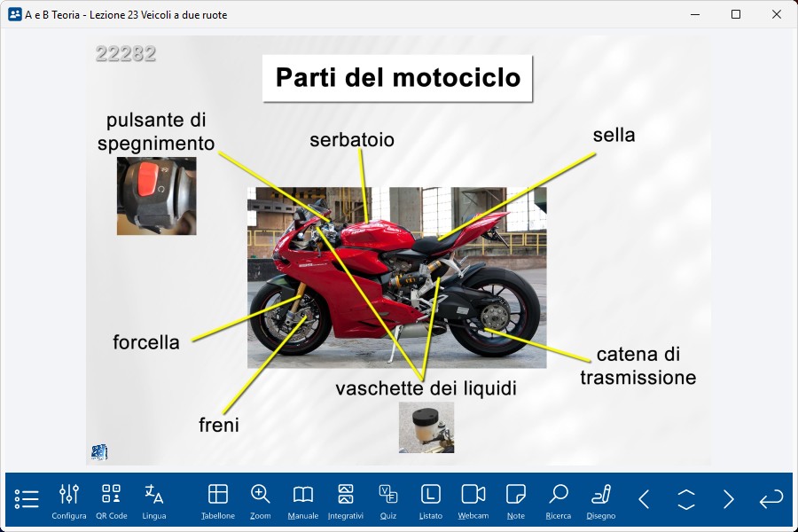The height and width of the screenshot is (532, 798).
Task: Start the Quiz
Action: click(388, 499)
